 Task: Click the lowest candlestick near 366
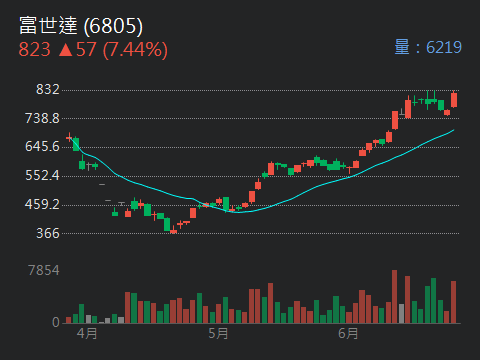pyautogui.click(x=173, y=230)
